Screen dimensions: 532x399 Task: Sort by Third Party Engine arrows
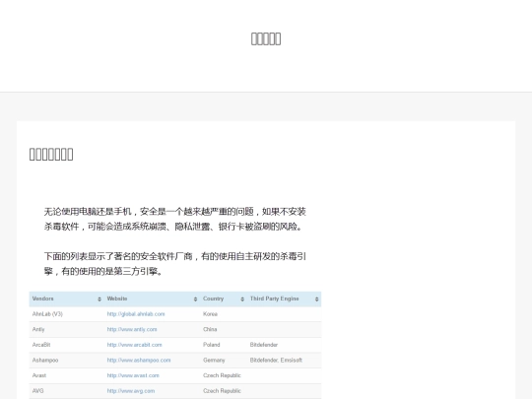point(316,299)
